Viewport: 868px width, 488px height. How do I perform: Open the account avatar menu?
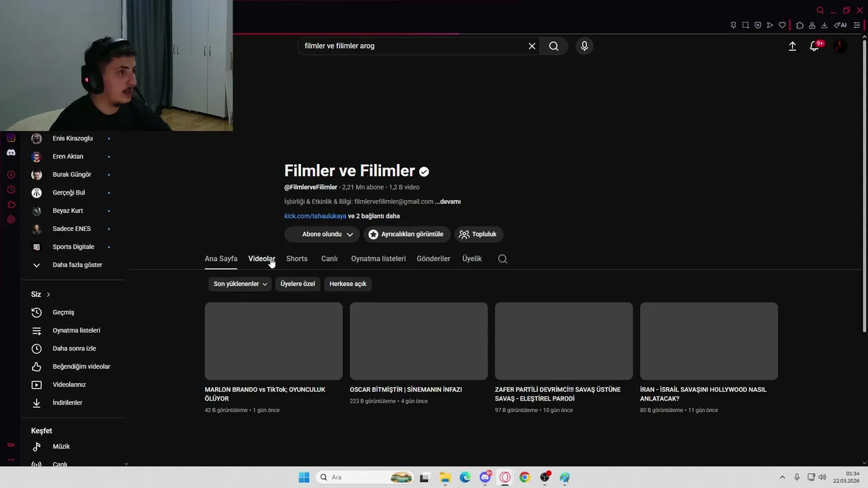pyautogui.click(x=840, y=46)
